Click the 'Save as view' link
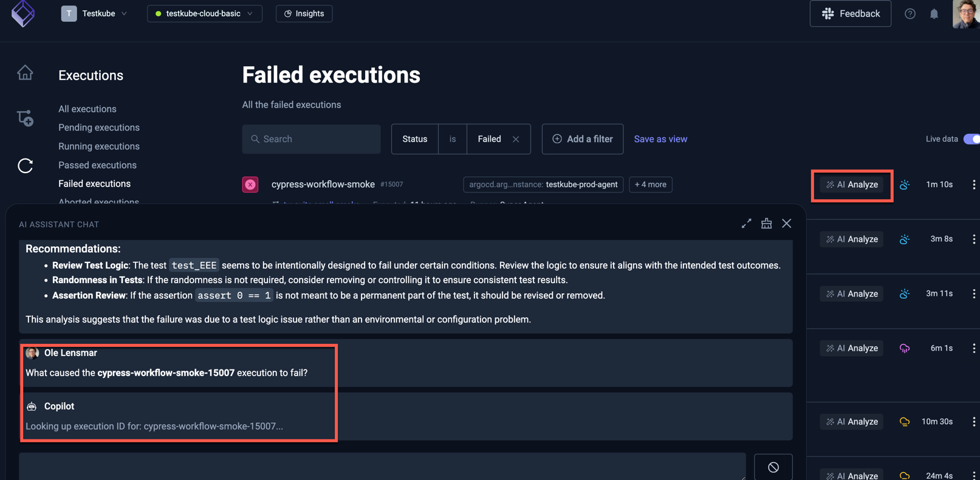 [660, 139]
